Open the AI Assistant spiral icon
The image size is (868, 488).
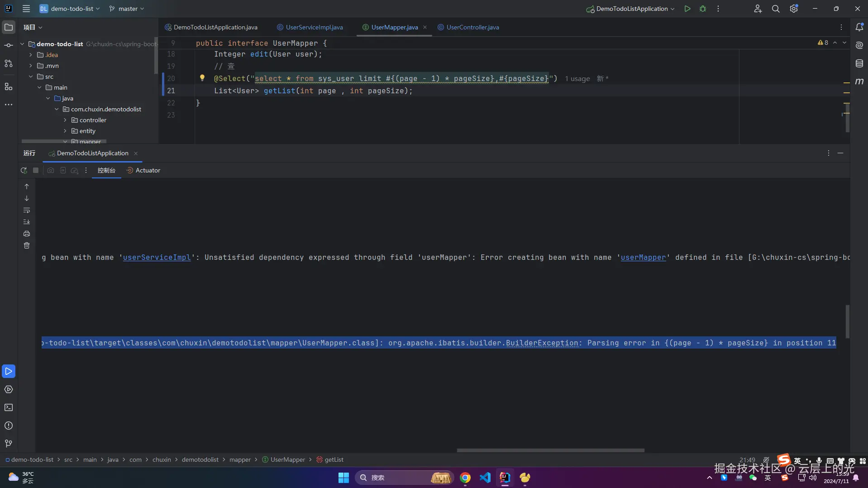tap(859, 45)
